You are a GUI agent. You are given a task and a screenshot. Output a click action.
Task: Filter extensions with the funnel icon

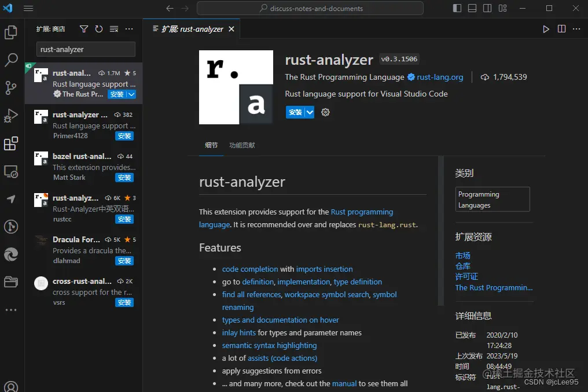pyautogui.click(x=84, y=29)
